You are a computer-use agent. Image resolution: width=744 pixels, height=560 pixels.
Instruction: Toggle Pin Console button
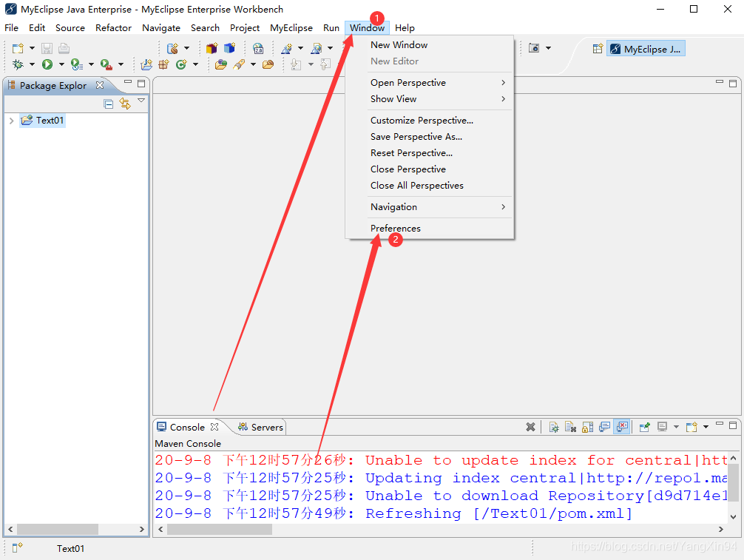(644, 427)
